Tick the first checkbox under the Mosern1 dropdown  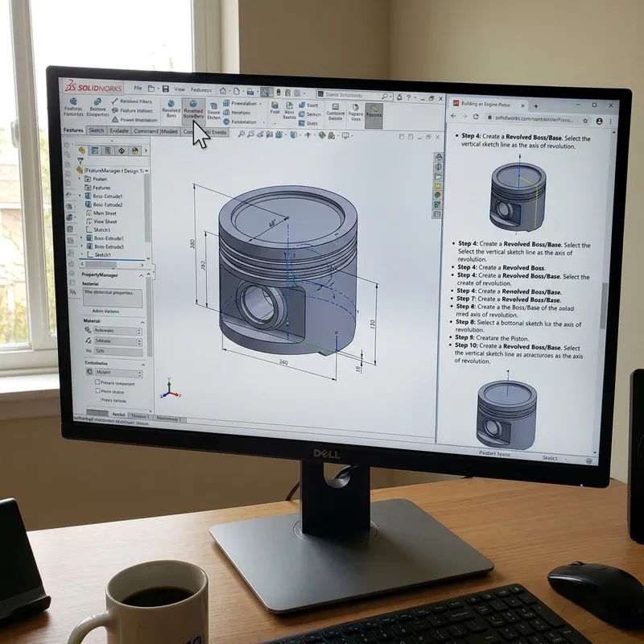[97, 384]
